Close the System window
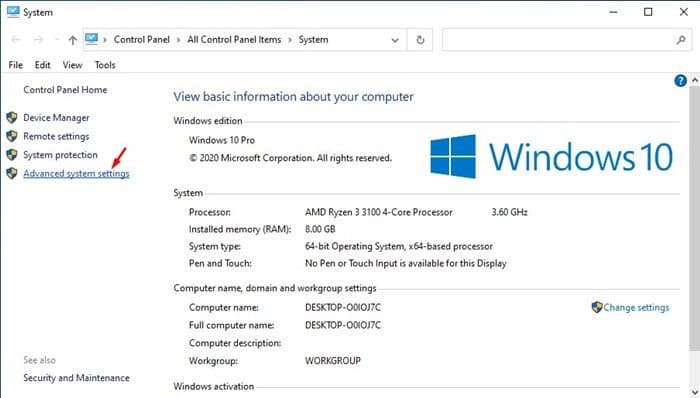The image size is (700, 398). (683, 12)
